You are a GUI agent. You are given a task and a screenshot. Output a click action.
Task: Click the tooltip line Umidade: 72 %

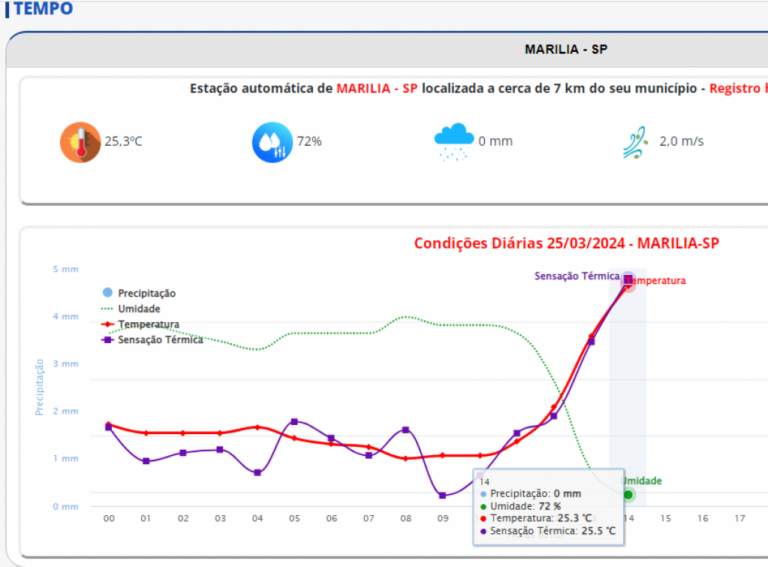(x=521, y=506)
